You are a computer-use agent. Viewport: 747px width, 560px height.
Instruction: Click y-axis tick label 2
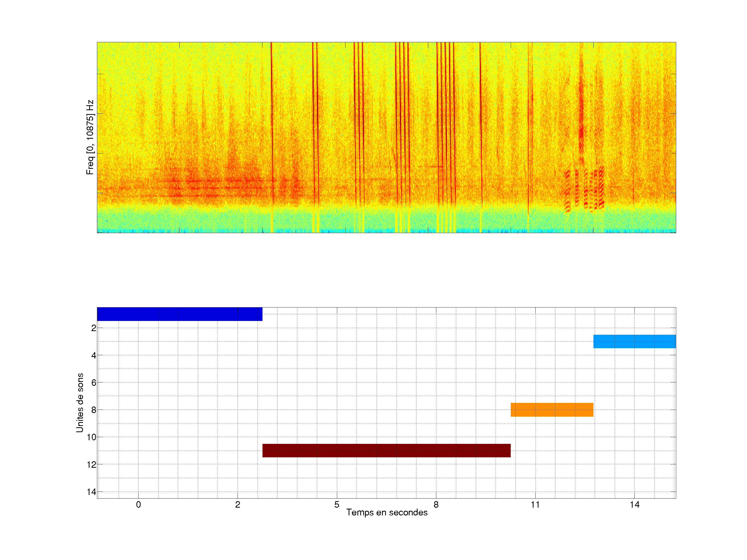click(94, 328)
